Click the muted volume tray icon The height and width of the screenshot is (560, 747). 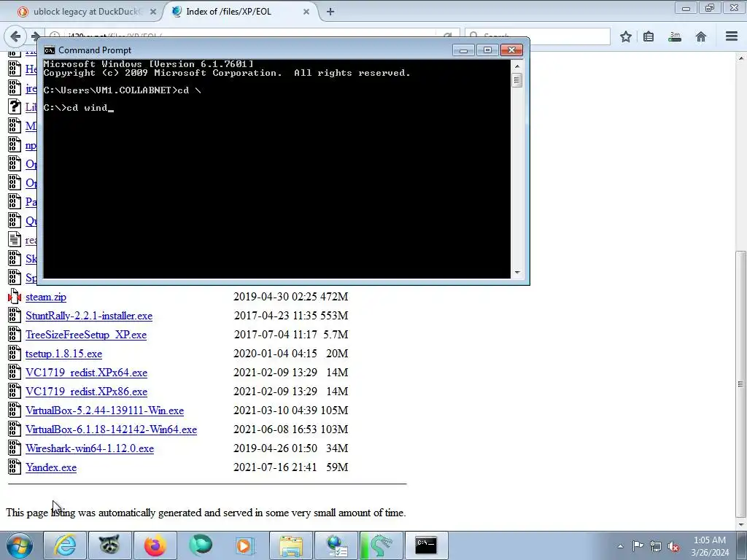coord(673,546)
